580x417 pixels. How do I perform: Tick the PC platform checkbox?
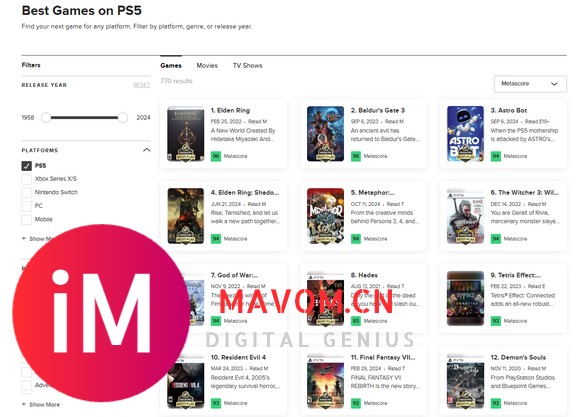[26, 206]
